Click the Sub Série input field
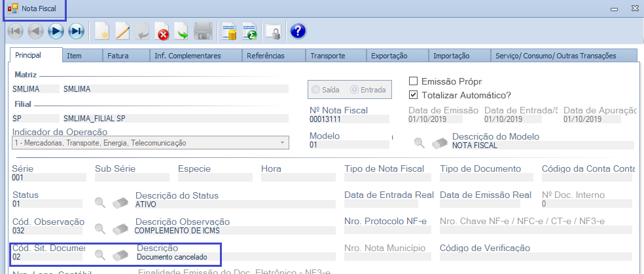 pos(132,178)
